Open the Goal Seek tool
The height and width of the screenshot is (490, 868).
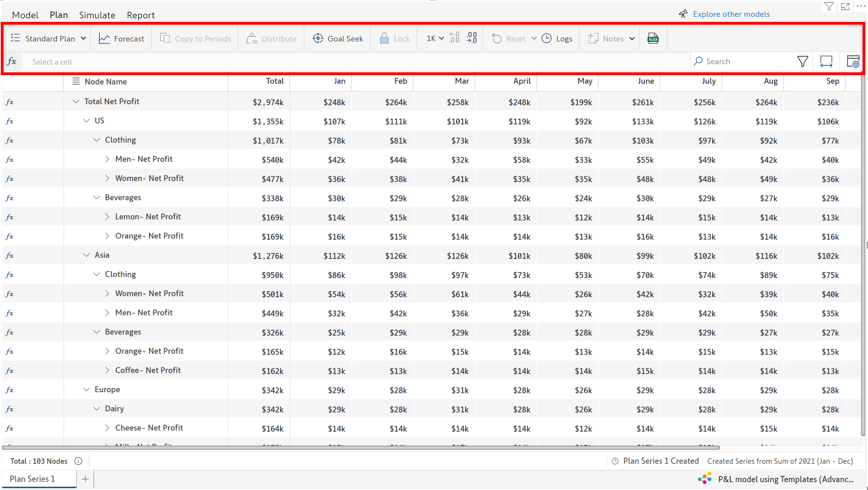click(338, 38)
